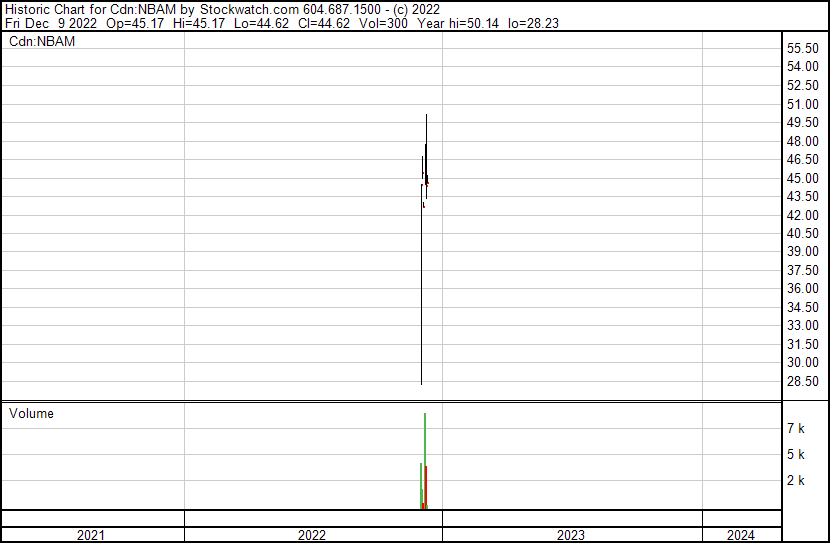Image resolution: width=830 pixels, height=543 pixels.
Task: Click the Cdn:NBAM symbol label in chart
Action: click(42, 42)
